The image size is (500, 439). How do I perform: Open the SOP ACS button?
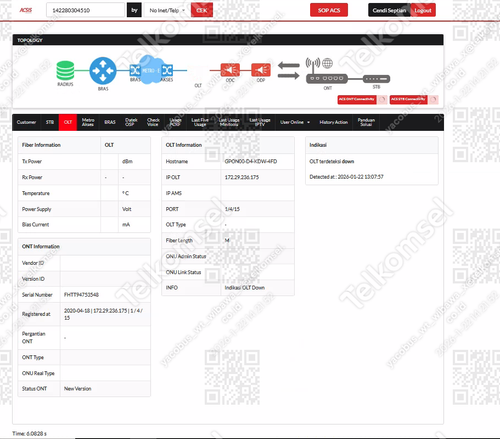(x=329, y=10)
